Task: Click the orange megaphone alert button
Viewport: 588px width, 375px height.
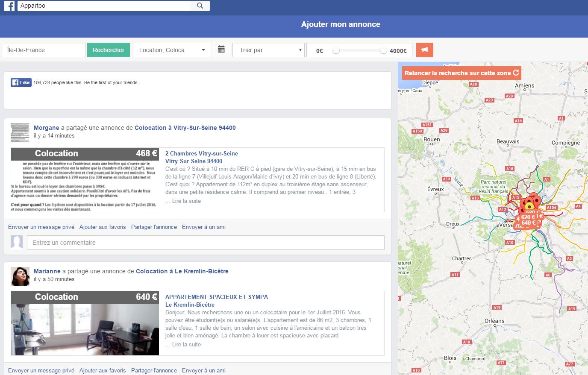Action: (424, 50)
